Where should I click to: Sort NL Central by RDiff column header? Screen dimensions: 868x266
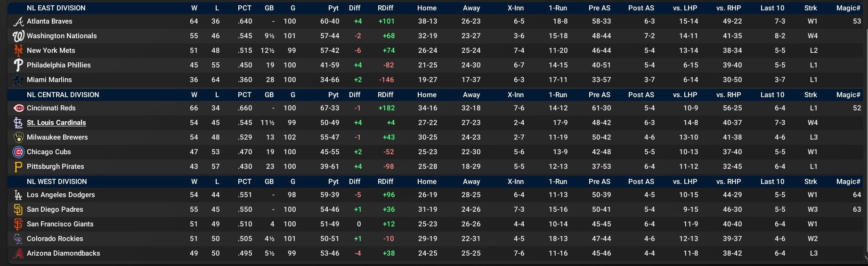tap(385, 95)
